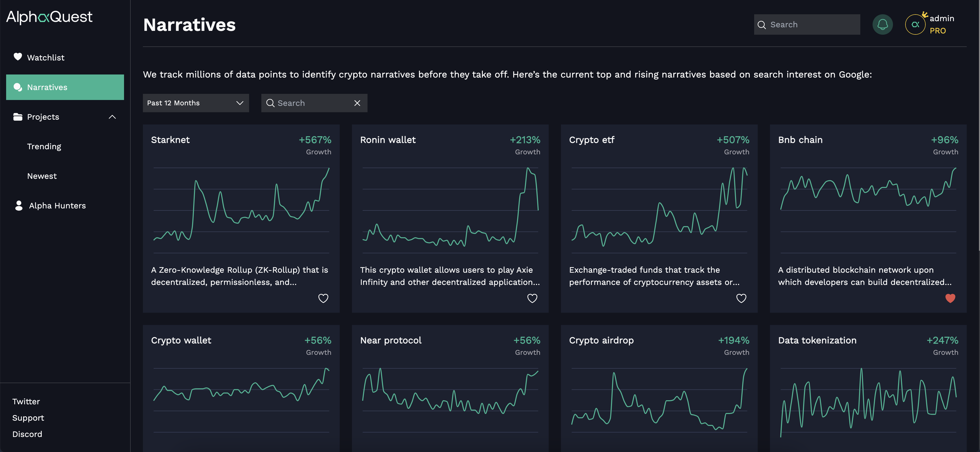Open the Discord link
This screenshot has width=980, height=452.
27,434
